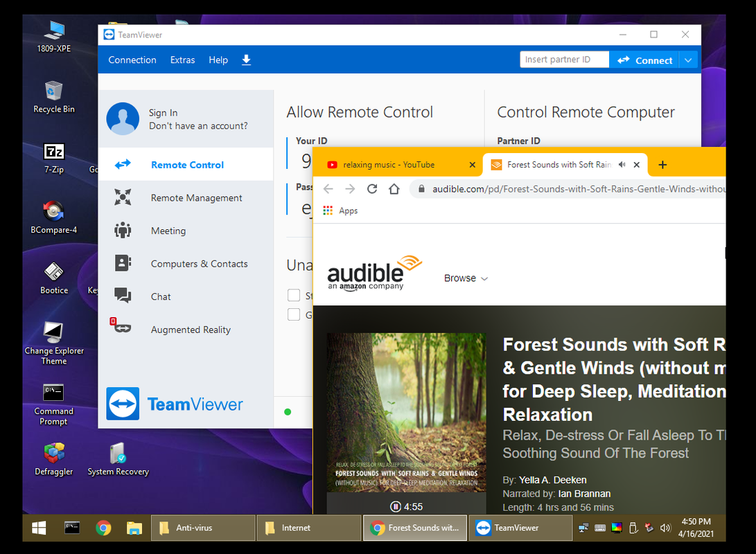Click author Yella A. Deeken link
The height and width of the screenshot is (554, 756).
[x=552, y=480]
